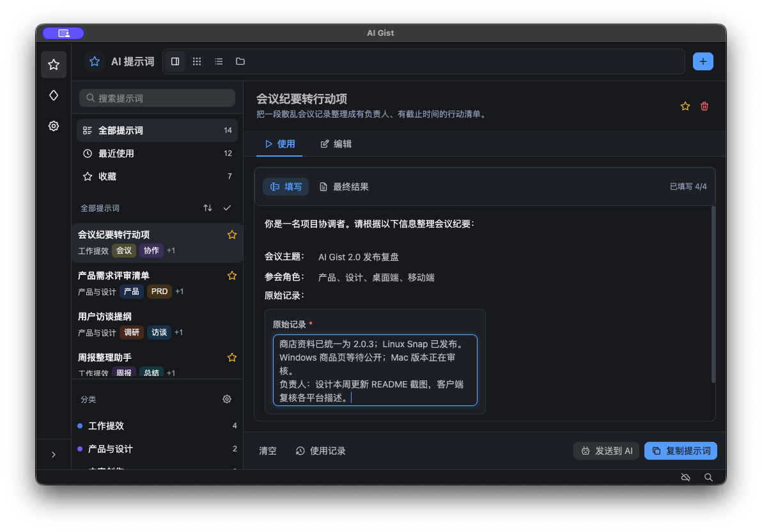
Task: Select the 工作提效 category
Action: point(157,425)
